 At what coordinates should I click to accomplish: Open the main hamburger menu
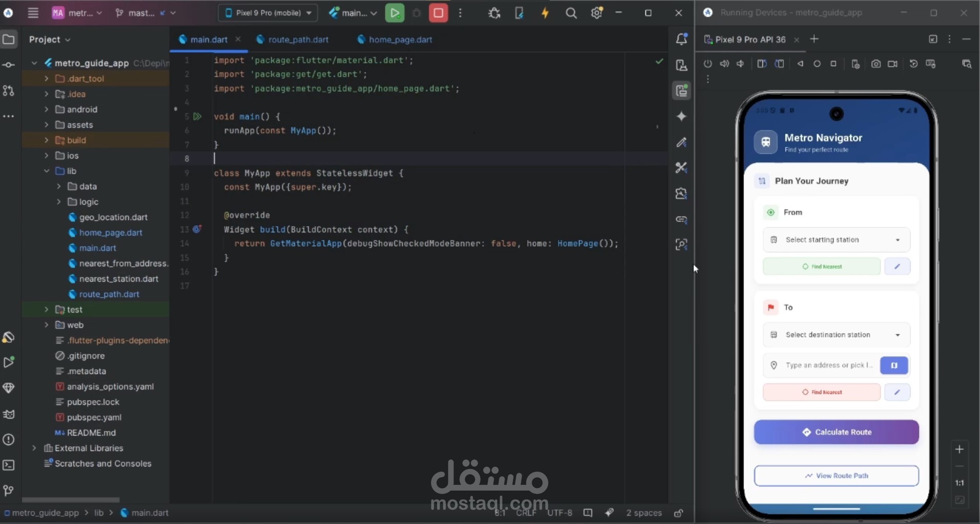tap(33, 13)
